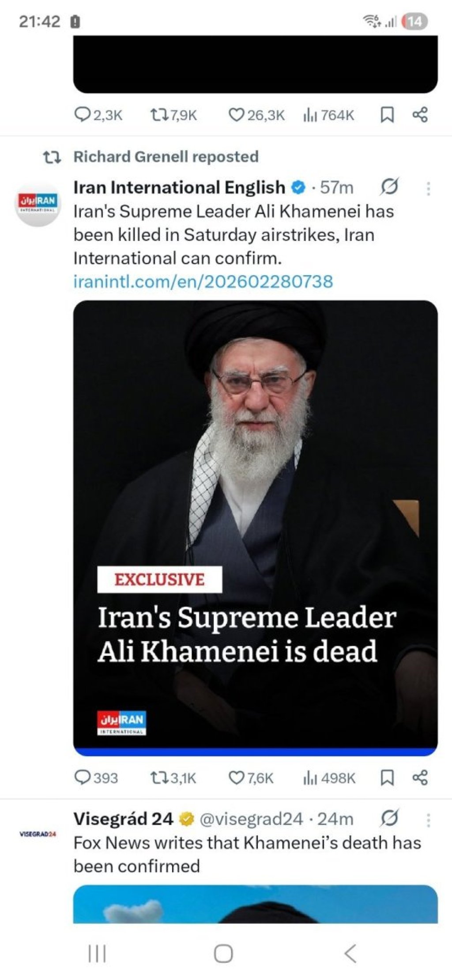Open the iranintl.com article link
The width and height of the screenshot is (452, 980).
coord(203,281)
